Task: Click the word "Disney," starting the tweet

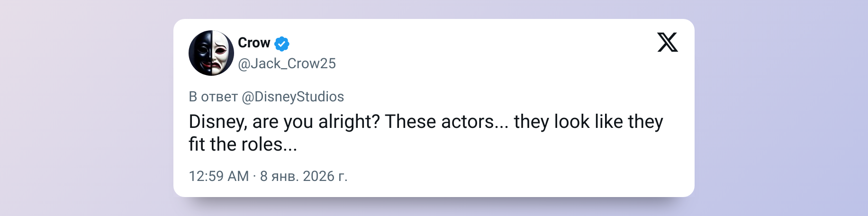Action: click(218, 122)
